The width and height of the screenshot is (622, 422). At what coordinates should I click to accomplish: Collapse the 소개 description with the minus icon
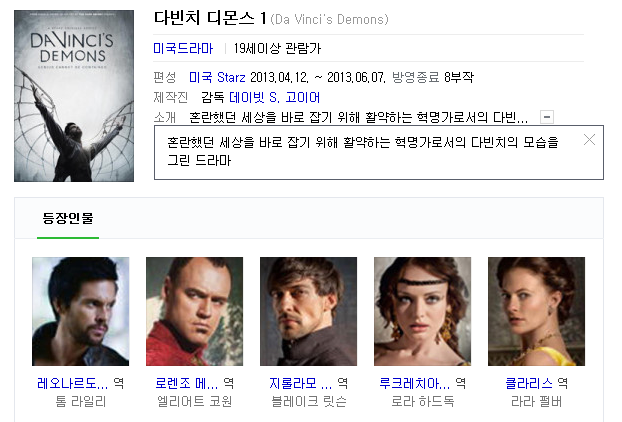click(547, 117)
